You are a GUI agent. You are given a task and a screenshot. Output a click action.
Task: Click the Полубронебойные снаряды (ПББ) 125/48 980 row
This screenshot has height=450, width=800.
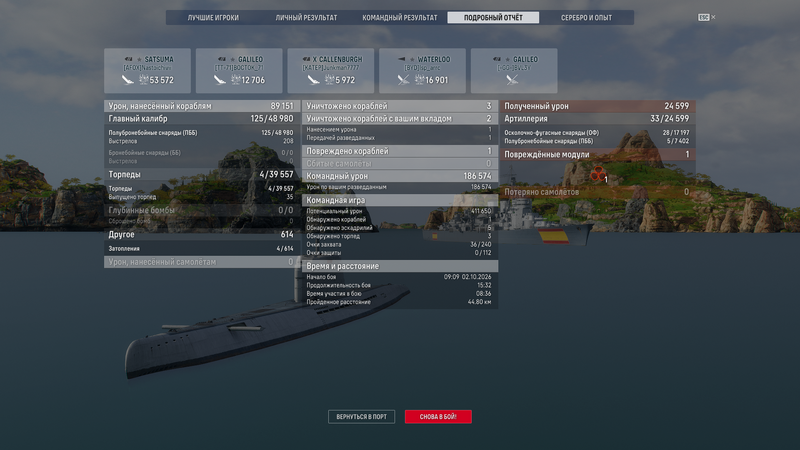point(202,133)
